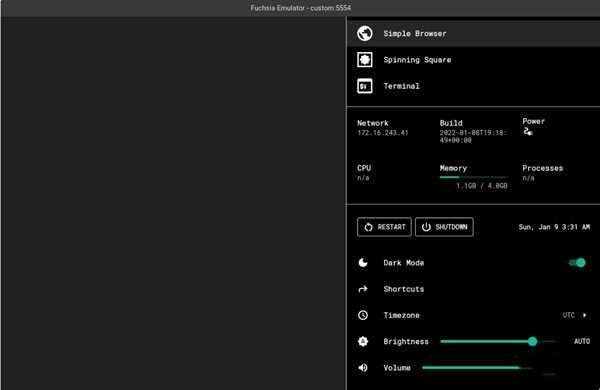Click the Dark Mode moon icon
600x390 pixels.
click(x=363, y=263)
